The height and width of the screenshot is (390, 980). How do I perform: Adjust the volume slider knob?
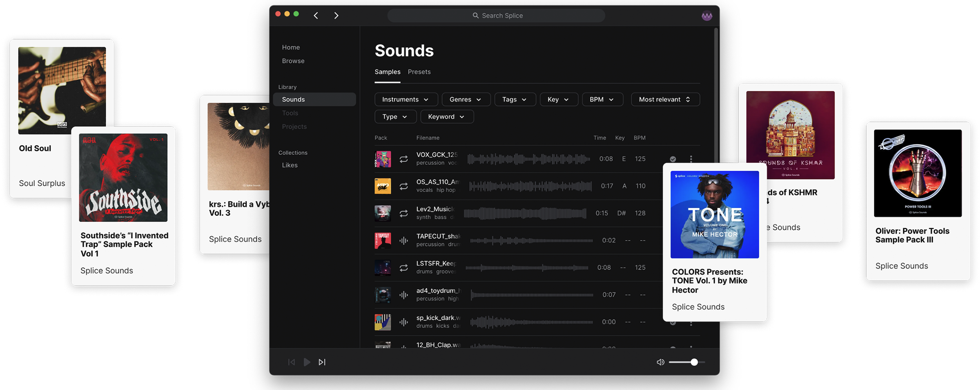coord(694,362)
